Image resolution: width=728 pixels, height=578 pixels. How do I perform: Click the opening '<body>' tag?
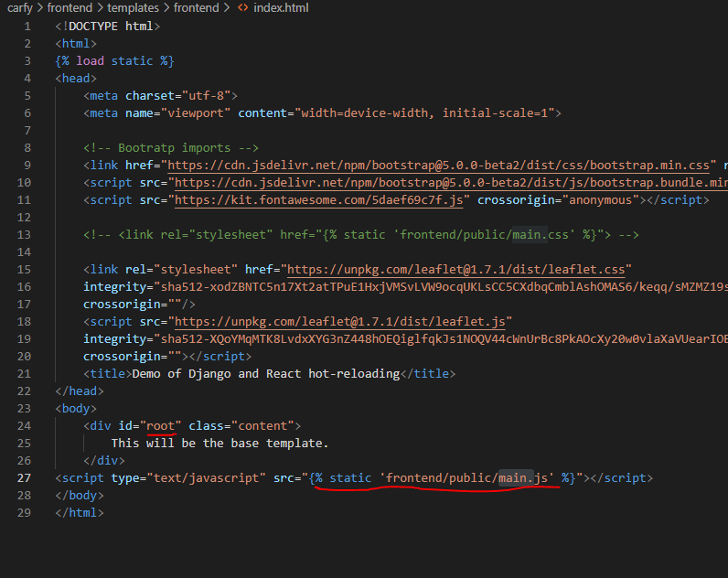[x=76, y=409]
